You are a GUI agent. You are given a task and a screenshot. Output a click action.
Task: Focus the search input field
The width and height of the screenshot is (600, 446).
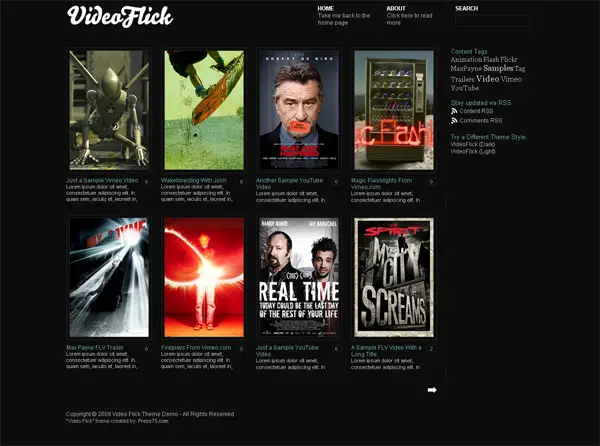coord(492,20)
